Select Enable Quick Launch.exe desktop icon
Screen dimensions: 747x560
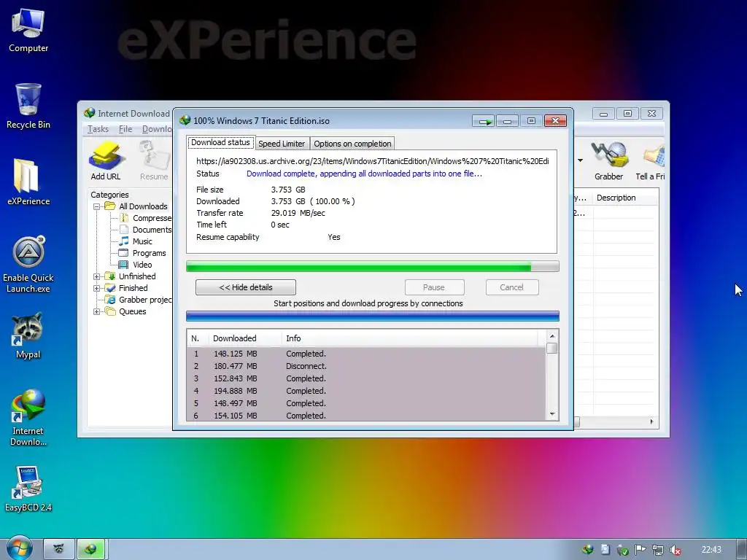[x=28, y=265]
